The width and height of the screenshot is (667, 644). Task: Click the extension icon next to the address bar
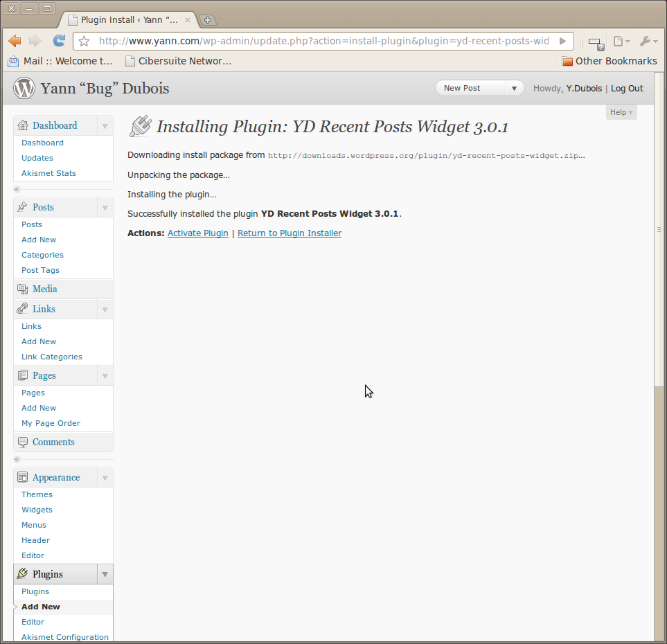(x=596, y=43)
